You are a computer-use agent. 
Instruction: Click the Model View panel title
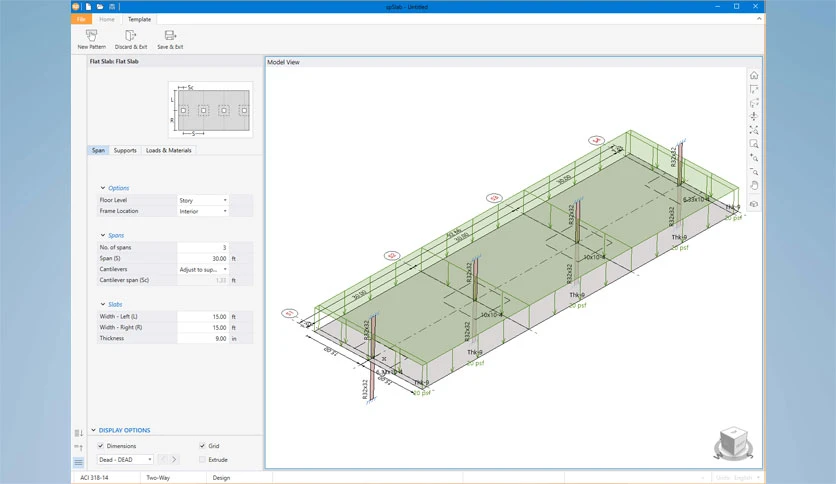(283, 62)
